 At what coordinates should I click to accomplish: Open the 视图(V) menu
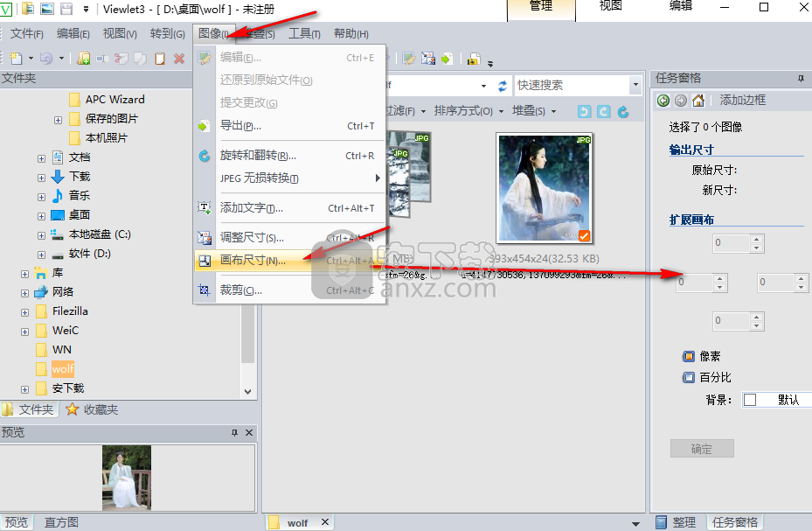pos(120,33)
